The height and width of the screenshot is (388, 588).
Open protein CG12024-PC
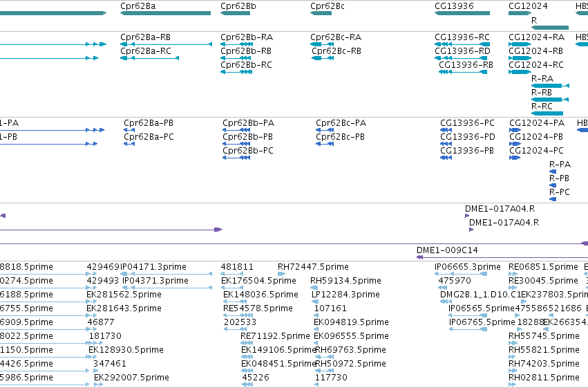click(x=536, y=151)
